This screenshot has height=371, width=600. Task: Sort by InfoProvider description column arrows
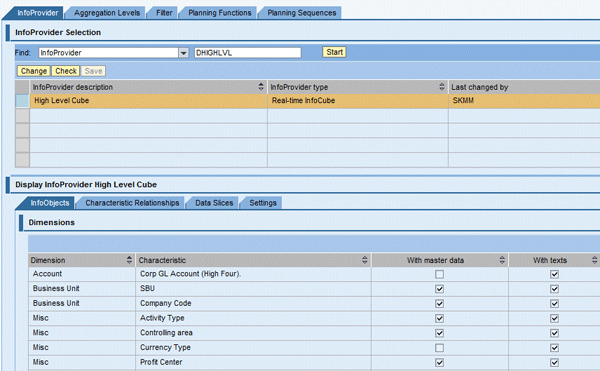(261, 87)
